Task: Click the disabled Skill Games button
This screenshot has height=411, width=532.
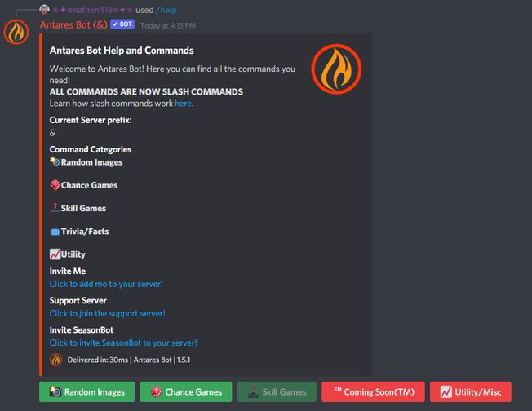Action: pos(277,392)
